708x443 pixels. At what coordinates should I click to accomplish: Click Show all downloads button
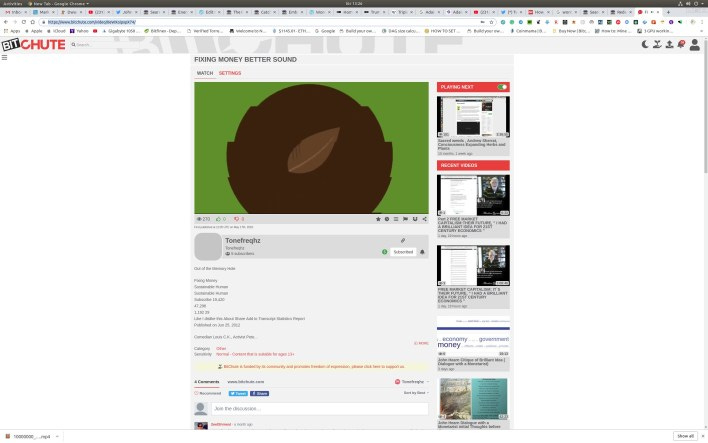[685, 436]
